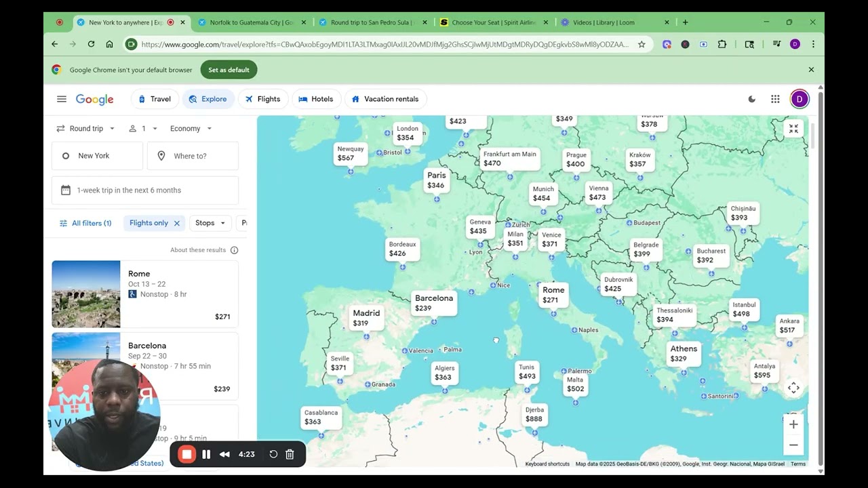
Task: Open the Round trip type dropdown
Action: click(85, 129)
